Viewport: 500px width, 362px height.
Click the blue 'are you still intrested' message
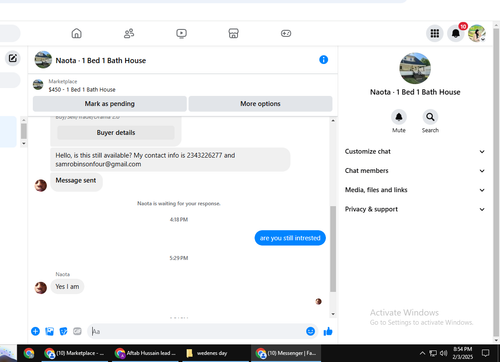[290, 238]
